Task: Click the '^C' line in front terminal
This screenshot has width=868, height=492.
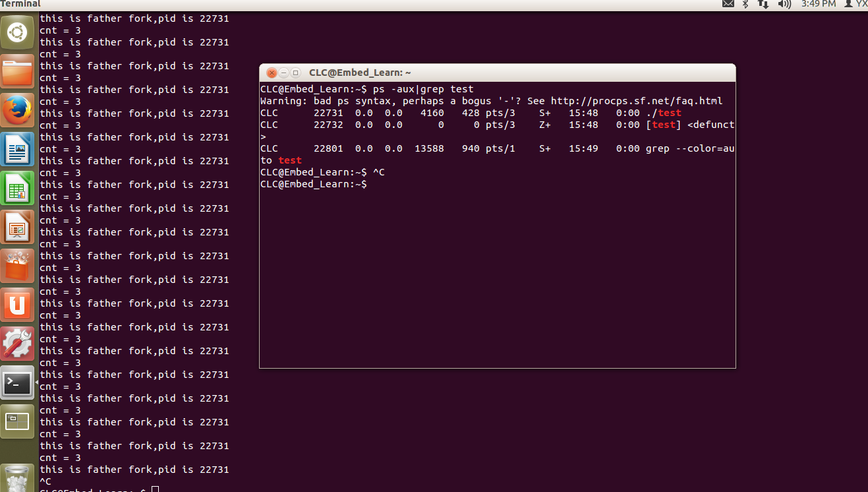Action: tap(379, 172)
